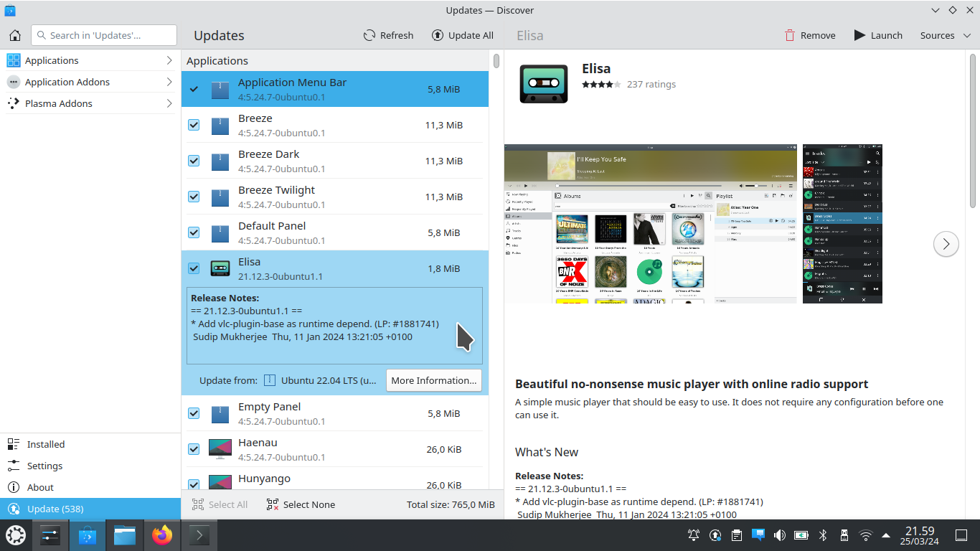
Task: Click the Breeze package icon
Action: click(x=220, y=126)
